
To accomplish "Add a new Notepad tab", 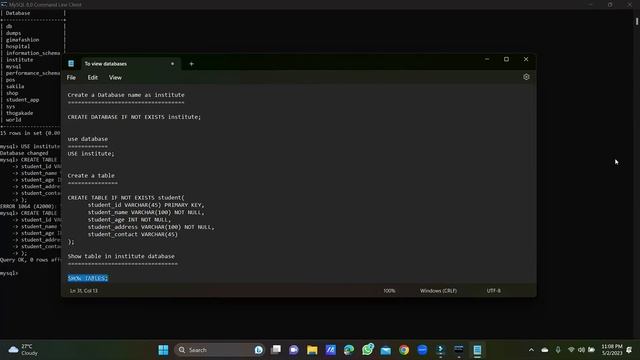I will pos(191,64).
